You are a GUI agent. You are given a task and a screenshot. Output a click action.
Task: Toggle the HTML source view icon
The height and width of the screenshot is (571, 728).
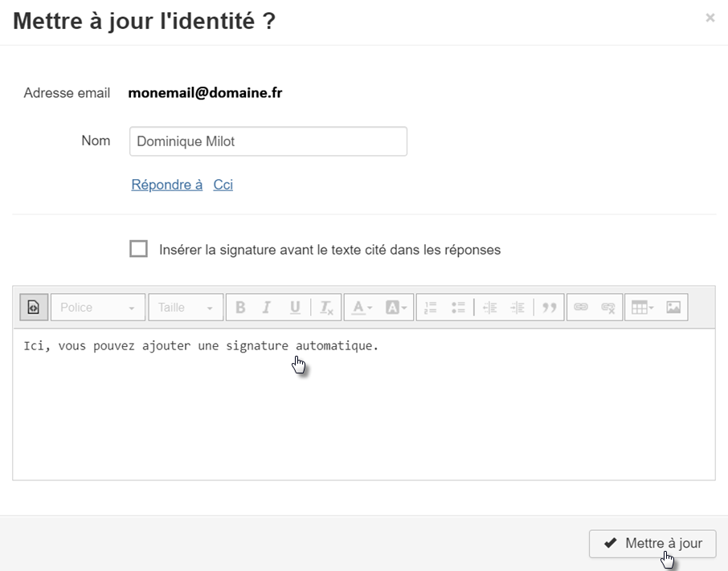pyautogui.click(x=33, y=308)
